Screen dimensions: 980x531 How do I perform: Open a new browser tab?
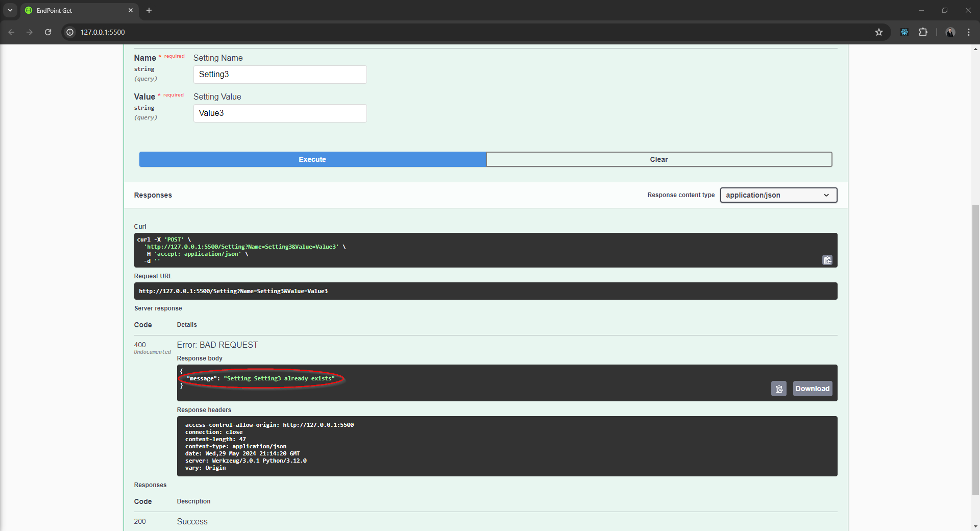pos(149,10)
